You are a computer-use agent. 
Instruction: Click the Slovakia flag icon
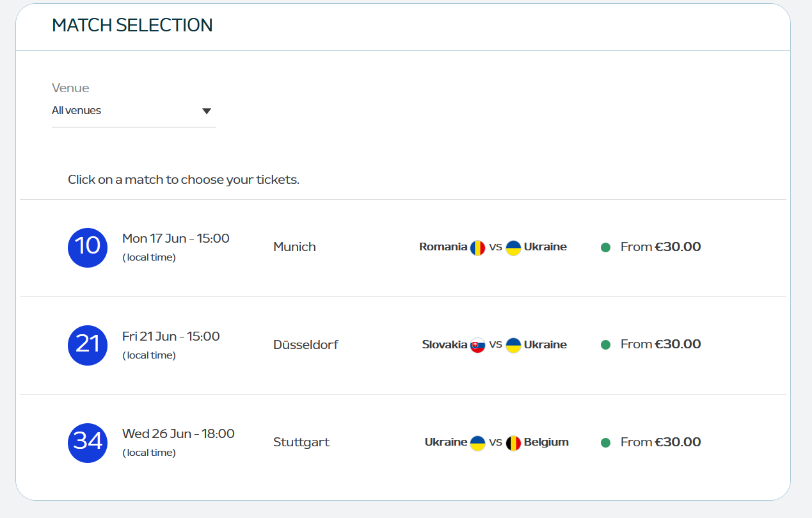tap(478, 345)
